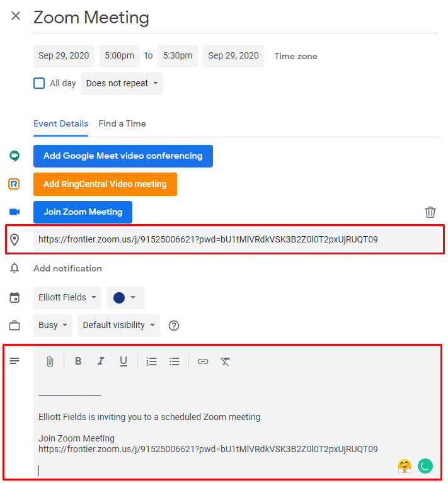The height and width of the screenshot is (483, 448).
Task: Insert a numbered list
Action: point(152,361)
